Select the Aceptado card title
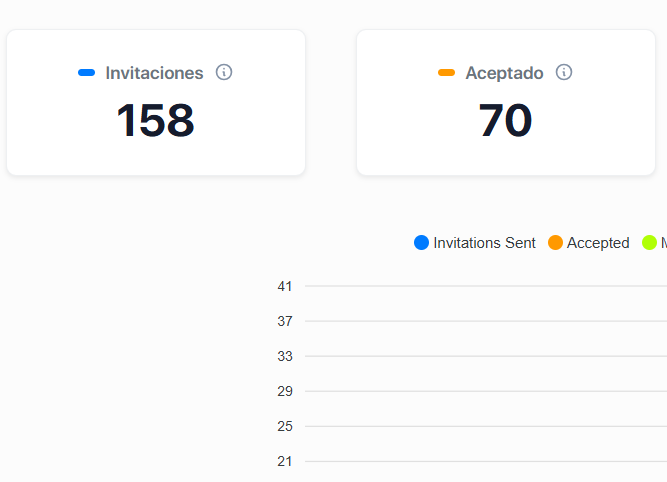667x482 pixels. 504,73
